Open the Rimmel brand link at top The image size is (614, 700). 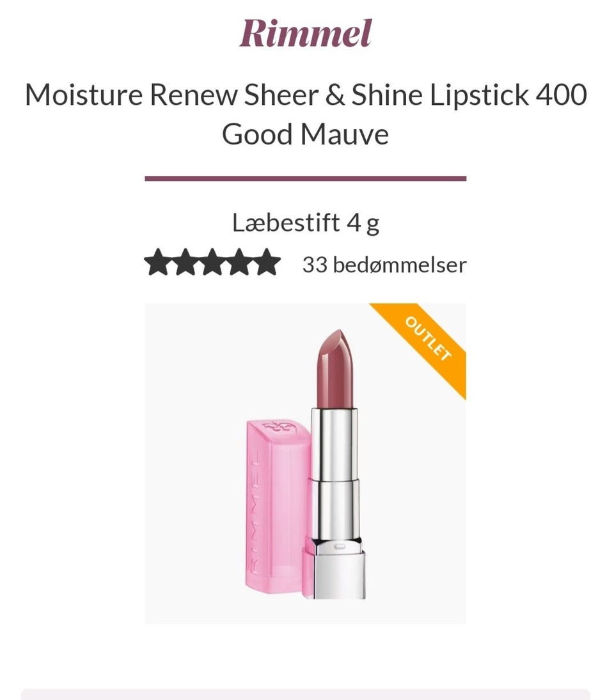pyautogui.click(x=306, y=33)
